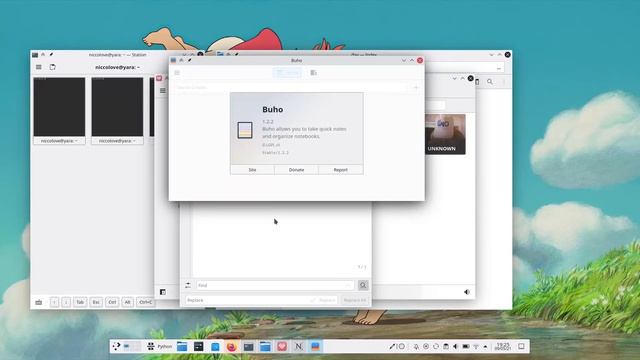Open the Station window hamburger menu

point(39,67)
